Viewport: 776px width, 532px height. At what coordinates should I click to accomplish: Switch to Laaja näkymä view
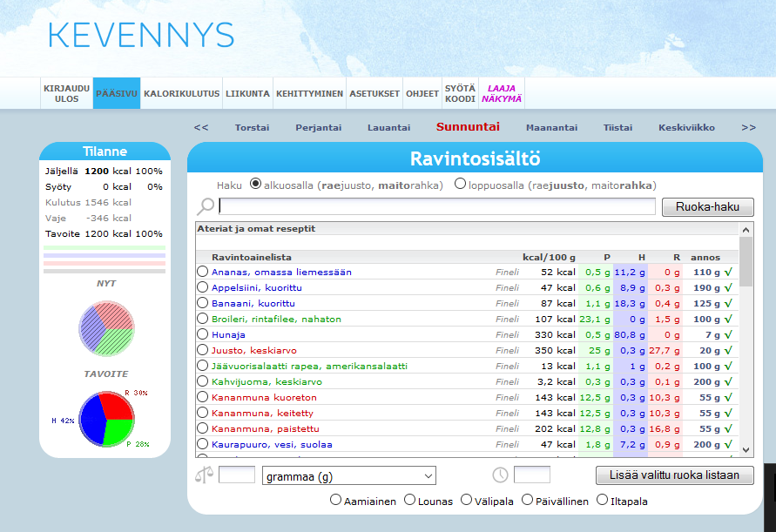click(x=502, y=93)
